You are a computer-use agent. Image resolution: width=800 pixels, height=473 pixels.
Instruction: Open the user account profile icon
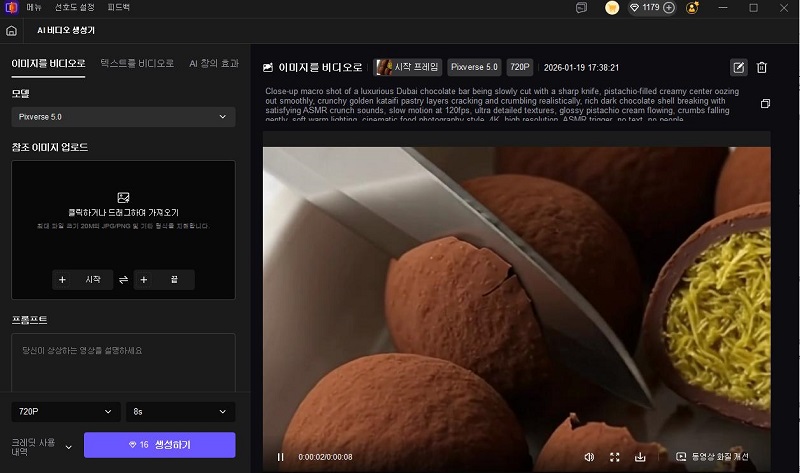pyautogui.click(x=693, y=8)
